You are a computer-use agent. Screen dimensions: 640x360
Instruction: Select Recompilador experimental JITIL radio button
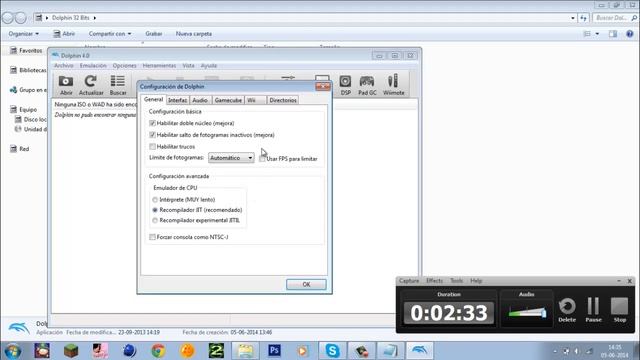pos(155,220)
